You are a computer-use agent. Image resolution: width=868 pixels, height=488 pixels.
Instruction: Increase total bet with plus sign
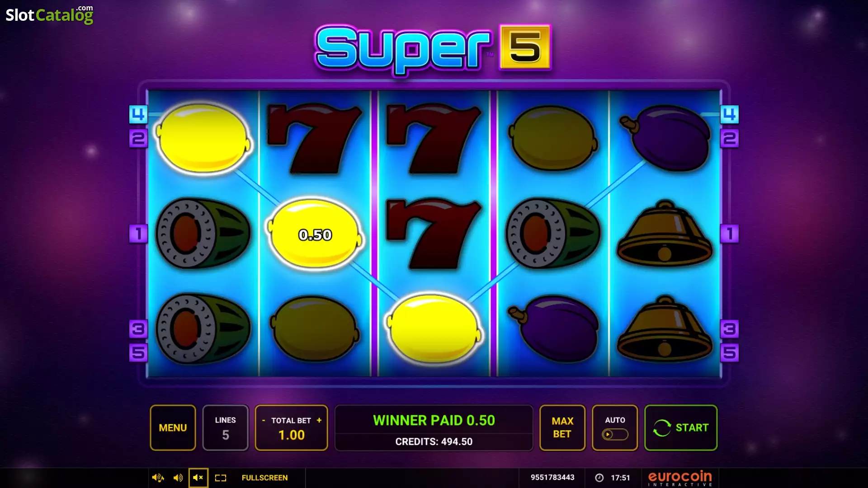coord(319,420)
